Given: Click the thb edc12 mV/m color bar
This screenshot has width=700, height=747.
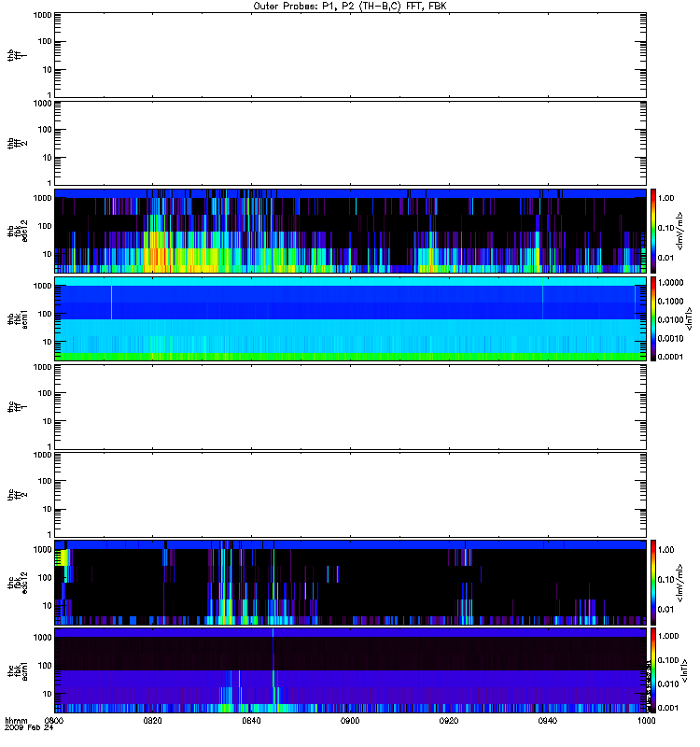Looking at the screenshot, I should click(x=653, y=231).
